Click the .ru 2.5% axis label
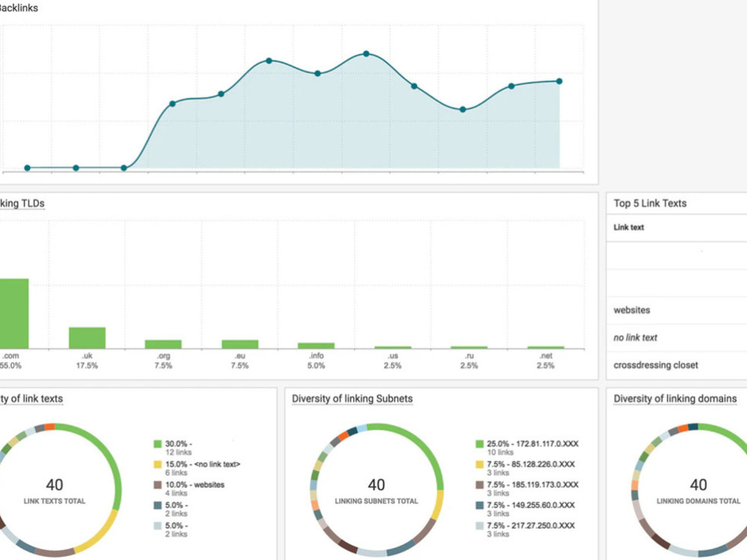 469,361
